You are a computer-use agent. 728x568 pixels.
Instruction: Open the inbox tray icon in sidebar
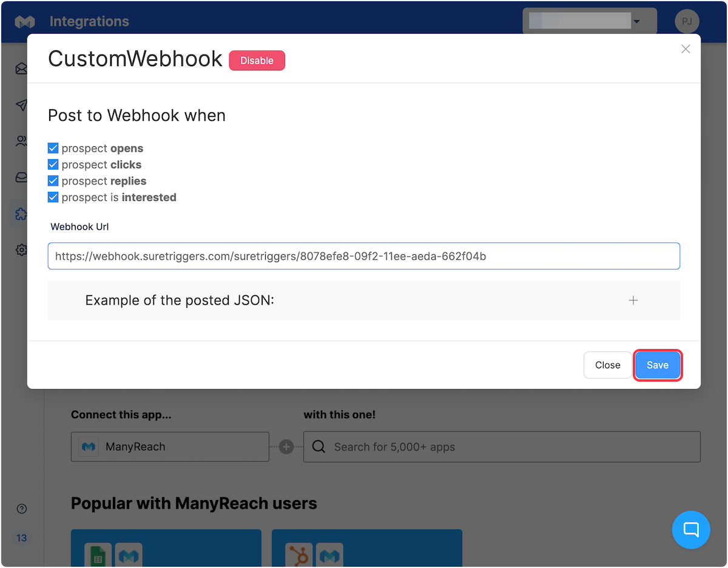pos(22,178)
